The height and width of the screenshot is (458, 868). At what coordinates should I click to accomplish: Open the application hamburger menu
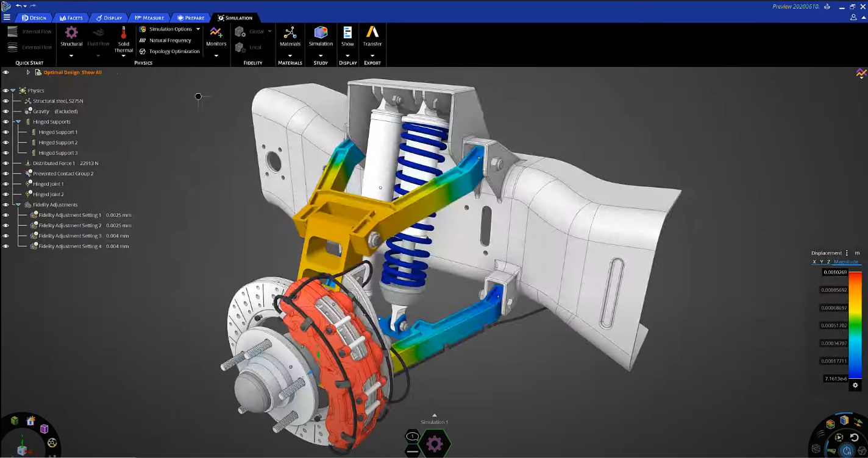pos(7,17)
